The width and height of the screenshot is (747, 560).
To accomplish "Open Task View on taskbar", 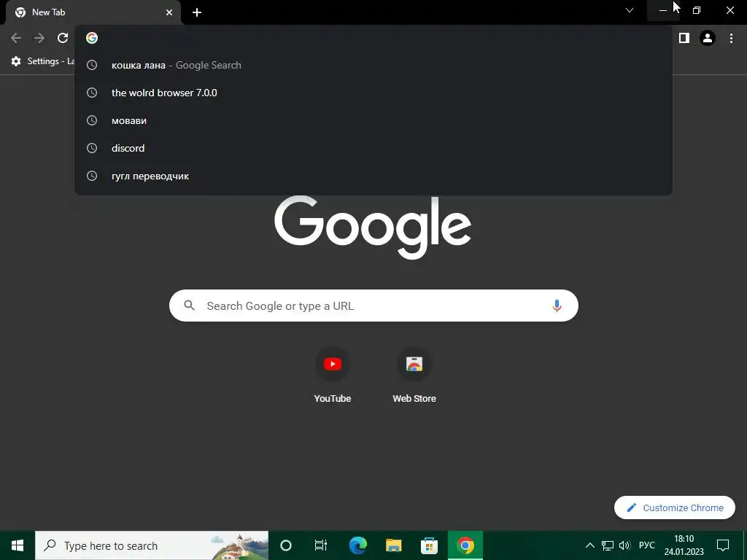I will (x=321, y=545).
